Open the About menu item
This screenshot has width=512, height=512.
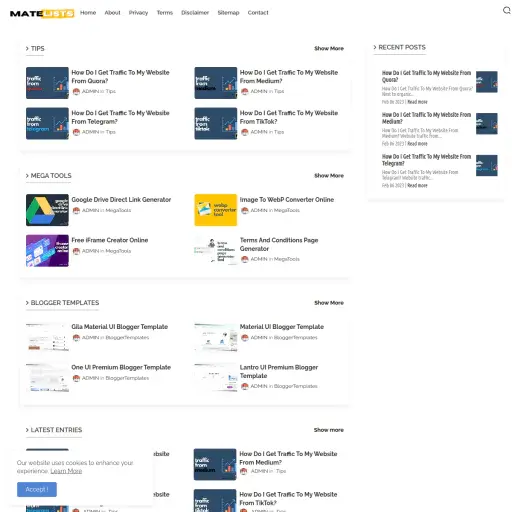[x=112, y=13]
